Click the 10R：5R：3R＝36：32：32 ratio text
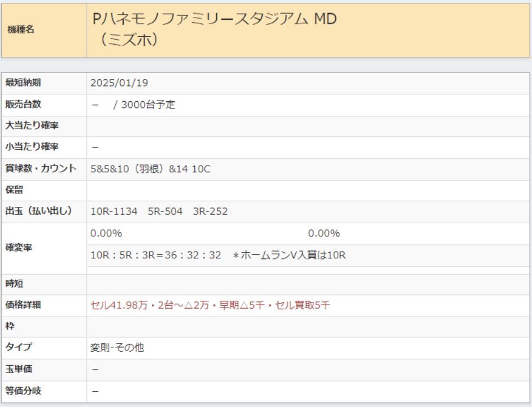The width and height of the screenshot is (532, 407). tap(156, 255)
